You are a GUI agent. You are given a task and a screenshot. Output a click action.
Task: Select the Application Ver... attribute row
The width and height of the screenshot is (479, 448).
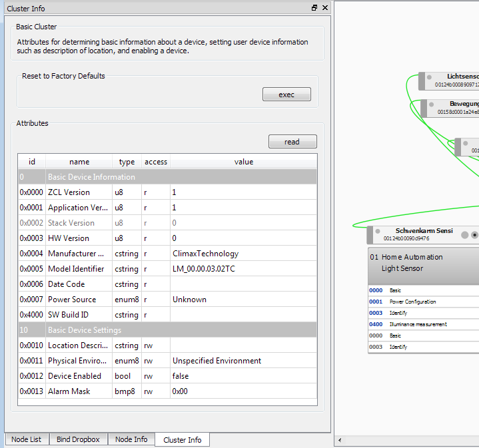[167, 208]
